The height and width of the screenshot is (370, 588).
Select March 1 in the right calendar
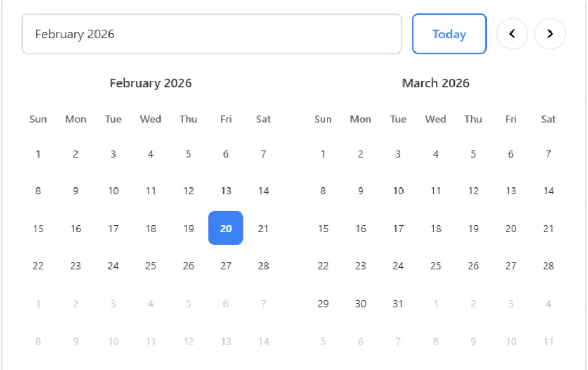coord(323,153)
